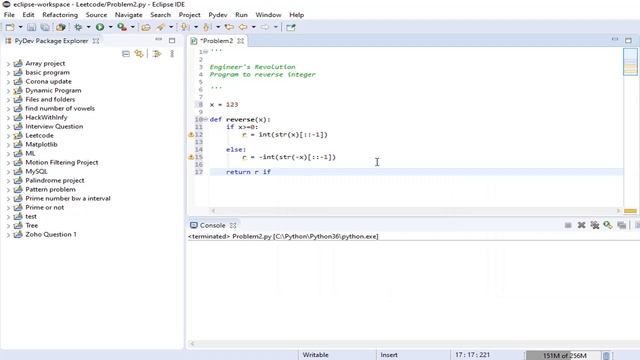Click the editor horizontal scrollbar
640x360 pixels.
pos(415,211)
